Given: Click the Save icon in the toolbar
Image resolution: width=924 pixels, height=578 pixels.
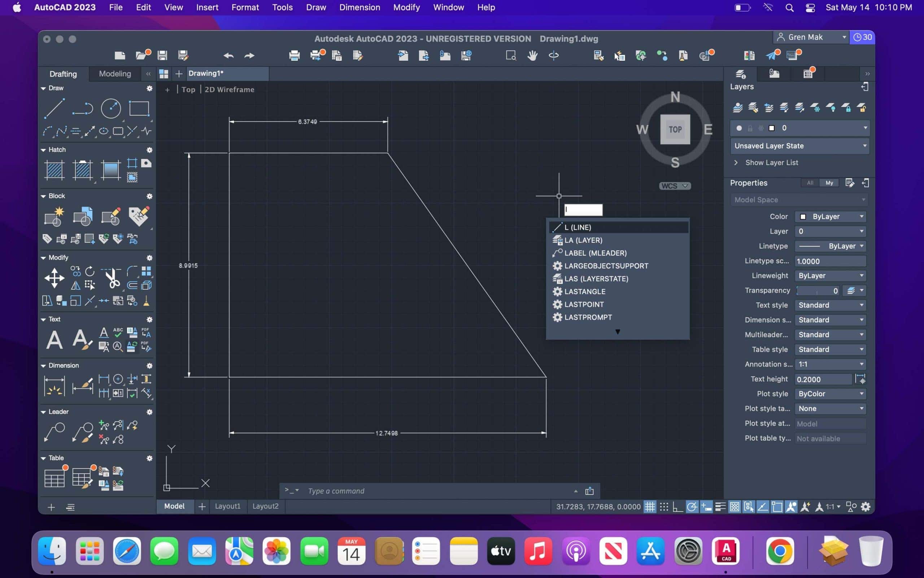Looking at the screenshot, I should pyautogui.click(x=162, y=55).
